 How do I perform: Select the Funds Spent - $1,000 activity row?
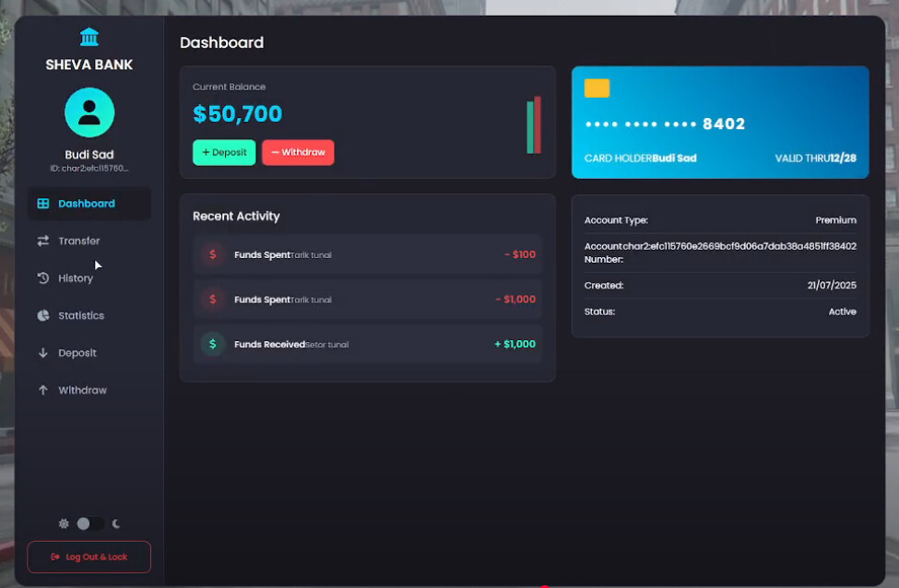(x=368, y=300)
